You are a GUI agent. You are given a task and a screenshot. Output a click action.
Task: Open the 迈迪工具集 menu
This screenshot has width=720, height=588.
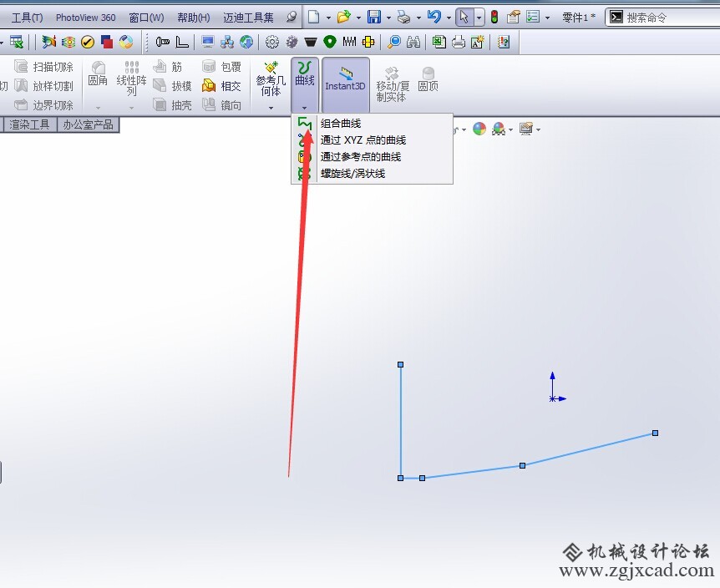pyautogui.click(x=248, y=18)
